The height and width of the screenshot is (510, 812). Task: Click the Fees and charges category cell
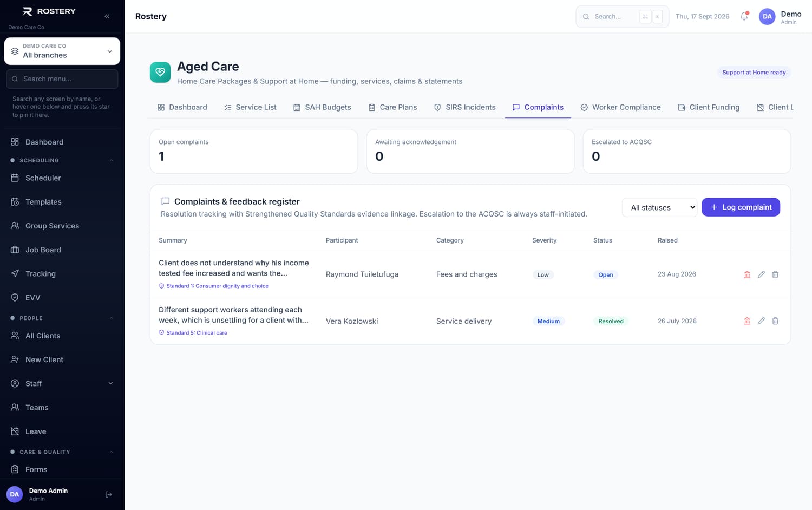pyautogui.click(x=467, y=274)
